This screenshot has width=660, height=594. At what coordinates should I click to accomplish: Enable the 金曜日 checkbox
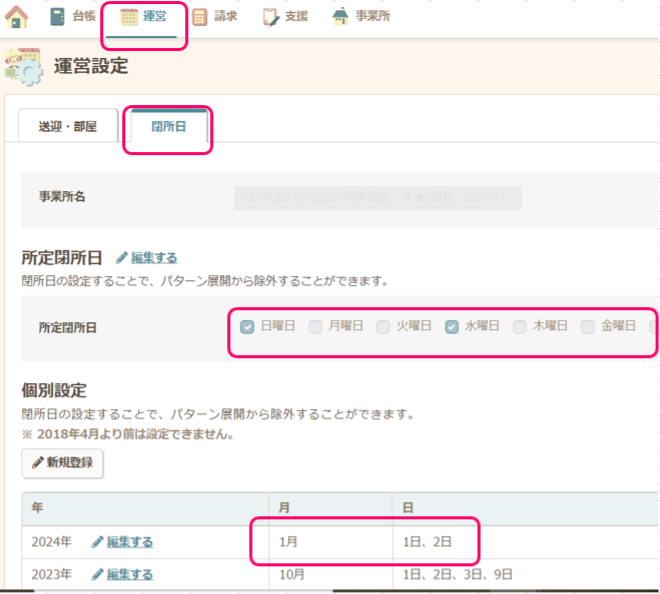[x=588, y=326]
